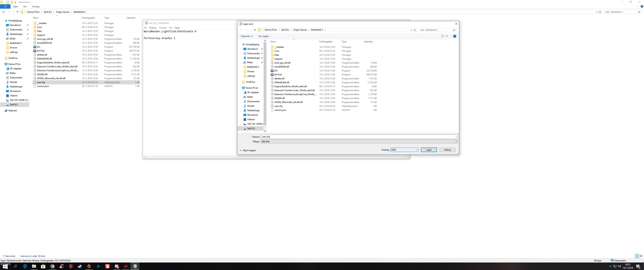Image resolution: width=644 pixels, height=270 pixels.
Task: Click the volume icon in the system tray
Action: (619, 266)
